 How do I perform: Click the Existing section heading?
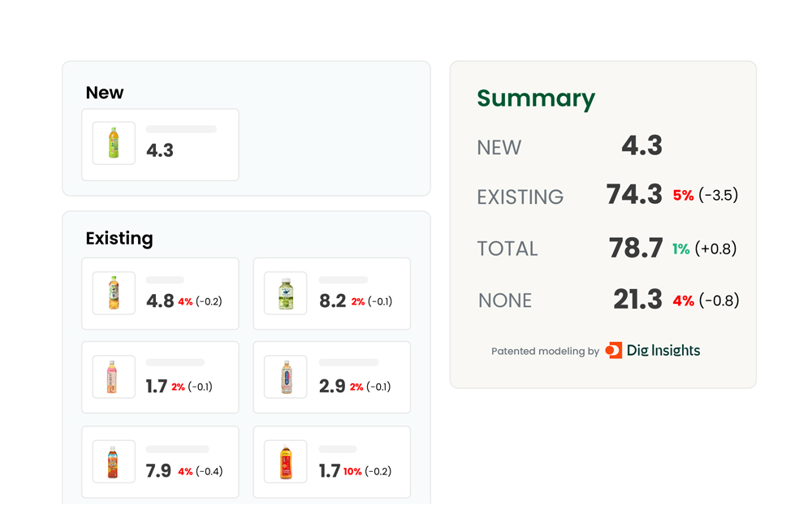119,239
